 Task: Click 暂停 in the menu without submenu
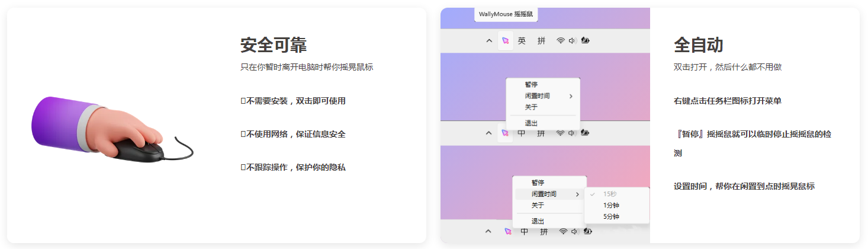[531, 85]
